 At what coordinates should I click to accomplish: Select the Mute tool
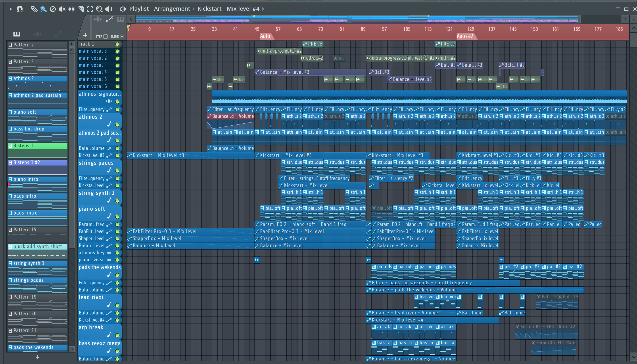pyautogui.click(x=62, y=9)
